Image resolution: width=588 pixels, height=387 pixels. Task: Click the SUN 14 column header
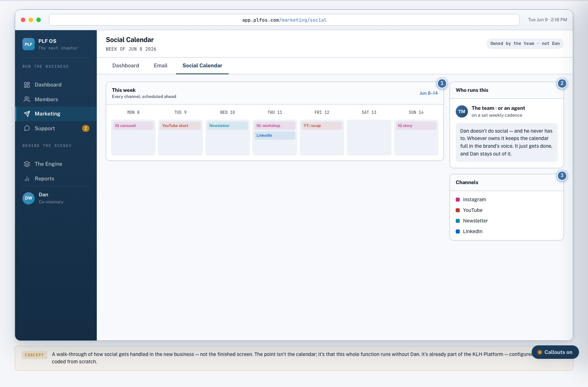click(x=416, y=112)
